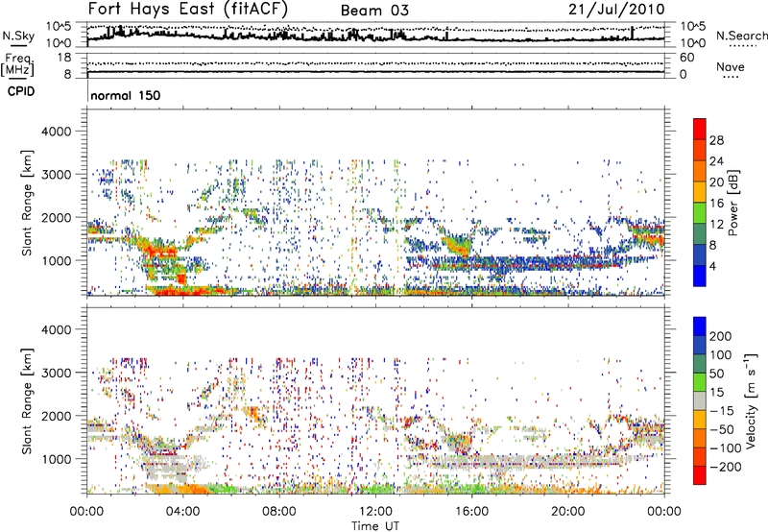Click the 'N.Sky' legend label

(x=18, y=36)
